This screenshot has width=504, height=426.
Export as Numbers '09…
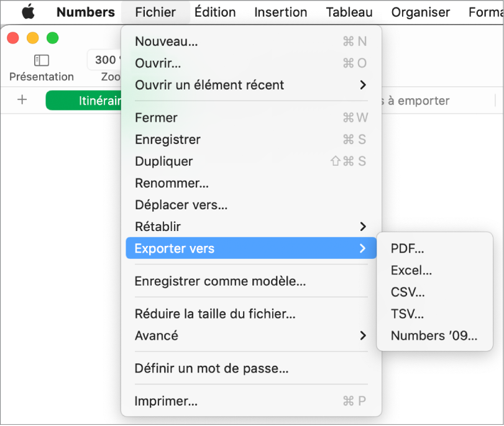click(x=434, y=336)
